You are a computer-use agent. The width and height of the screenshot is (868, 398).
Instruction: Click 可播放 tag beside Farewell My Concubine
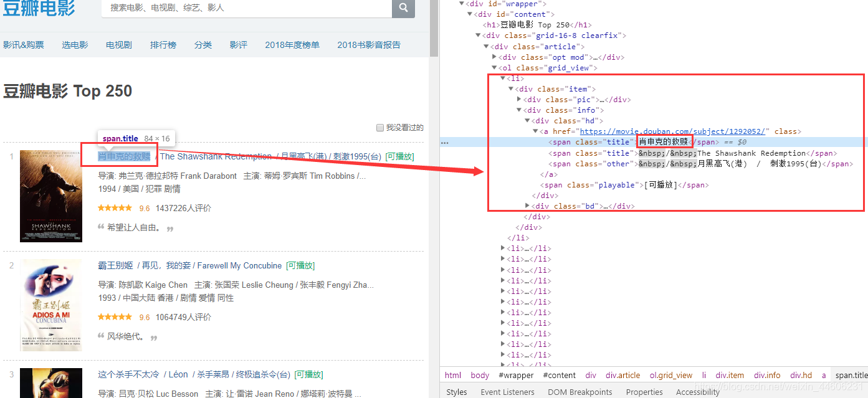(x=300, y=265)
